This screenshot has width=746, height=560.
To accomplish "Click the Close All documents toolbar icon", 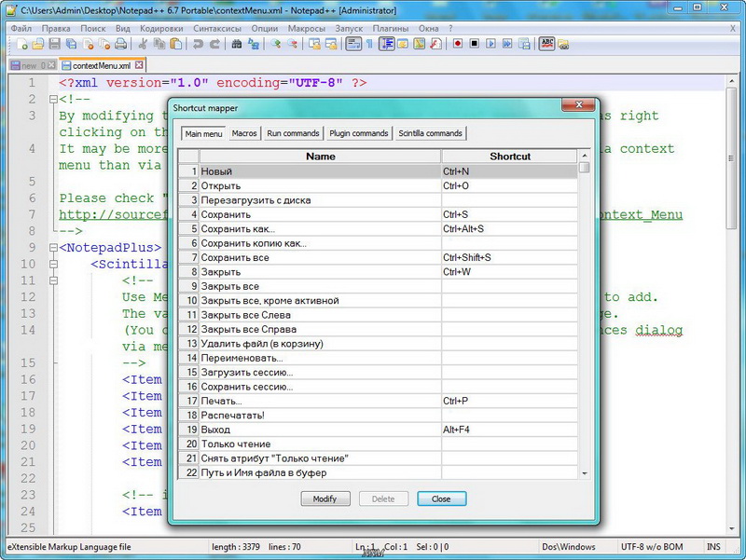I will [x=104, y=44].
